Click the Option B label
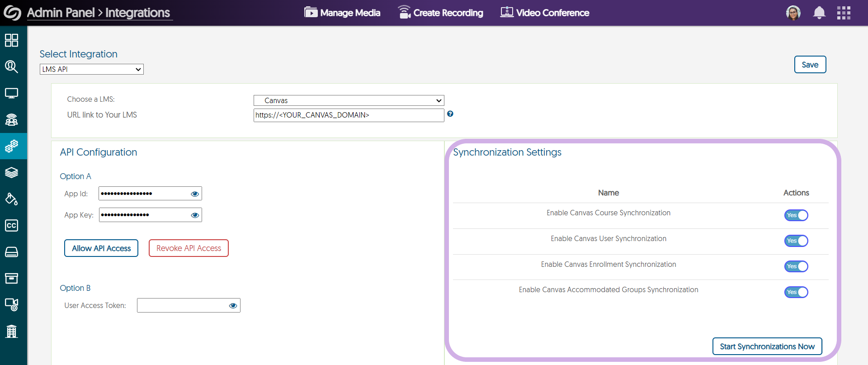Screen dimensions: 868x365 pyautogui.click(x=75, y=288)
